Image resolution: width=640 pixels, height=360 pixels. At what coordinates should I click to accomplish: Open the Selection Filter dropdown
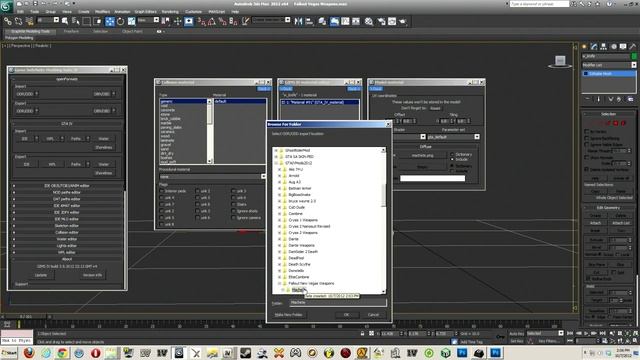click(47, 20)
